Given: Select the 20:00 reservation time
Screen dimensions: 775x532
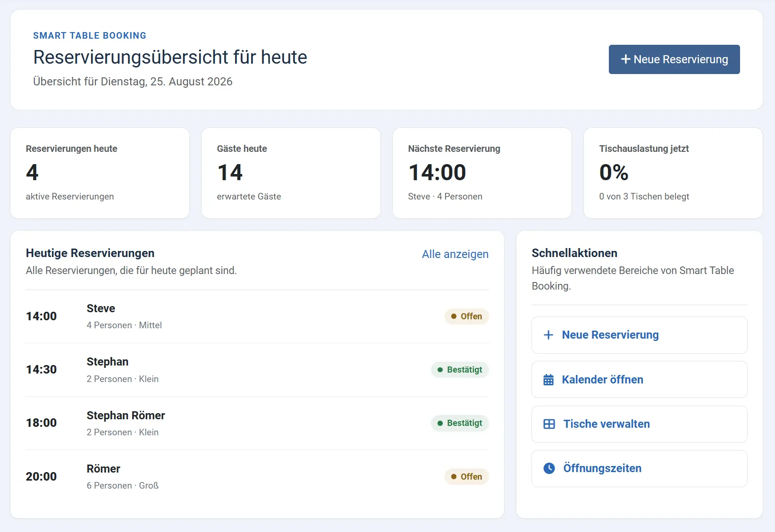Looking at the screenshot, I should point(41,477).
